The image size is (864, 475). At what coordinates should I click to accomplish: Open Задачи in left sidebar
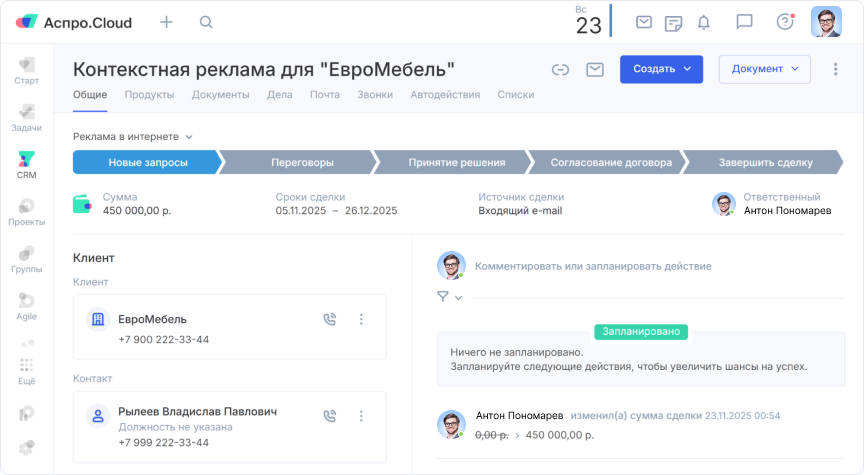coord(27,117)
